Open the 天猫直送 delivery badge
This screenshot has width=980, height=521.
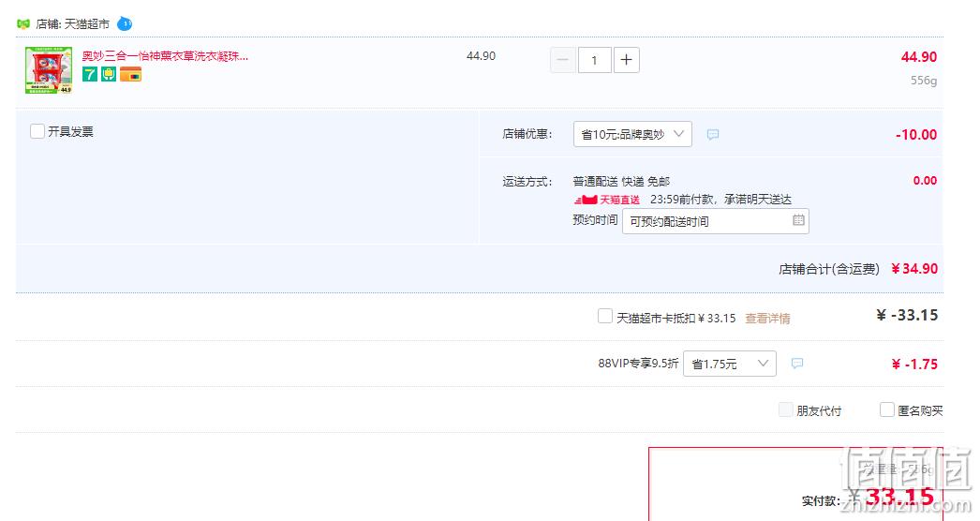[607, 200]
